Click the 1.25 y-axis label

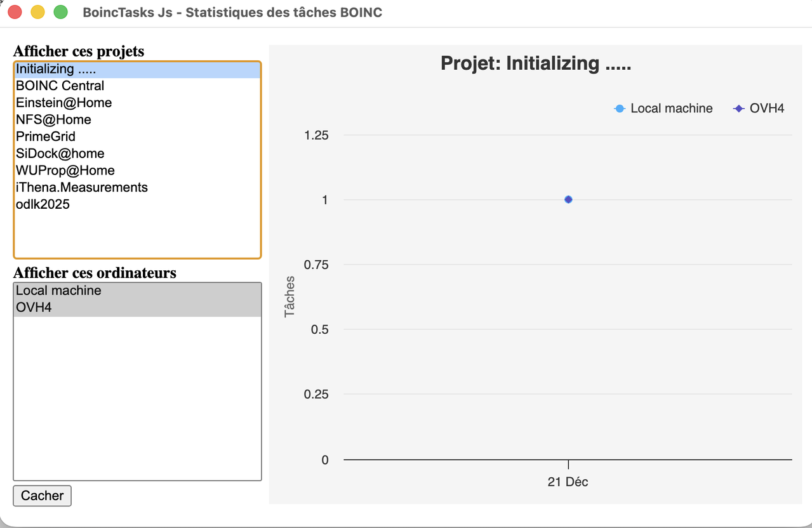(x=316, y=135)
